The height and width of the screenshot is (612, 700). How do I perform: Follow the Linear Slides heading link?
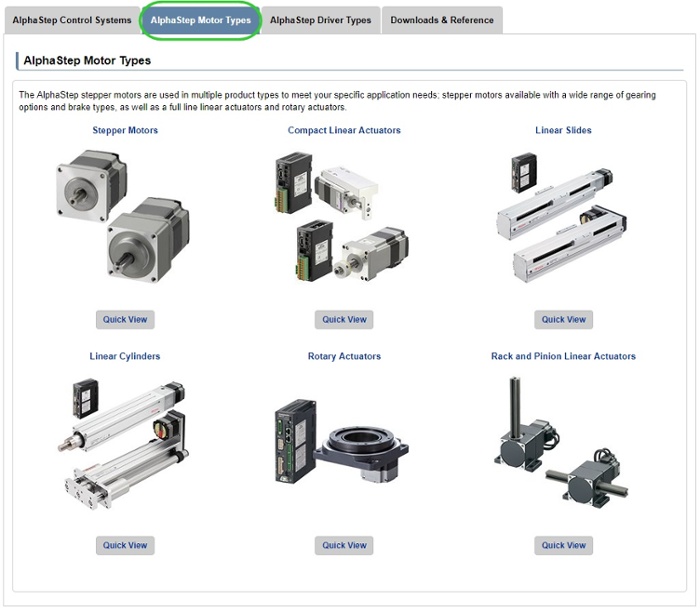(563, 130)
